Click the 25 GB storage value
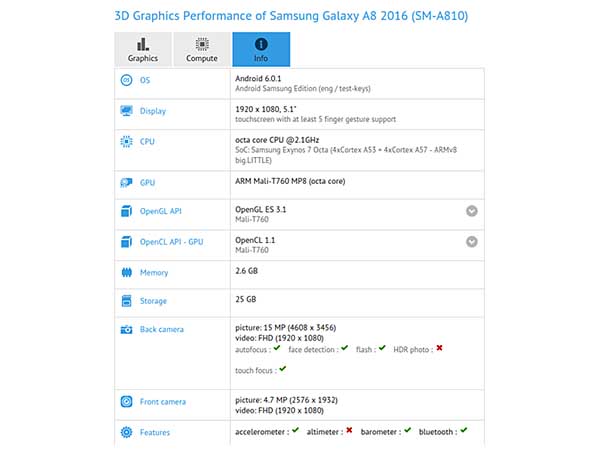This screenshot has width=600, height=450. pos(246,299)
